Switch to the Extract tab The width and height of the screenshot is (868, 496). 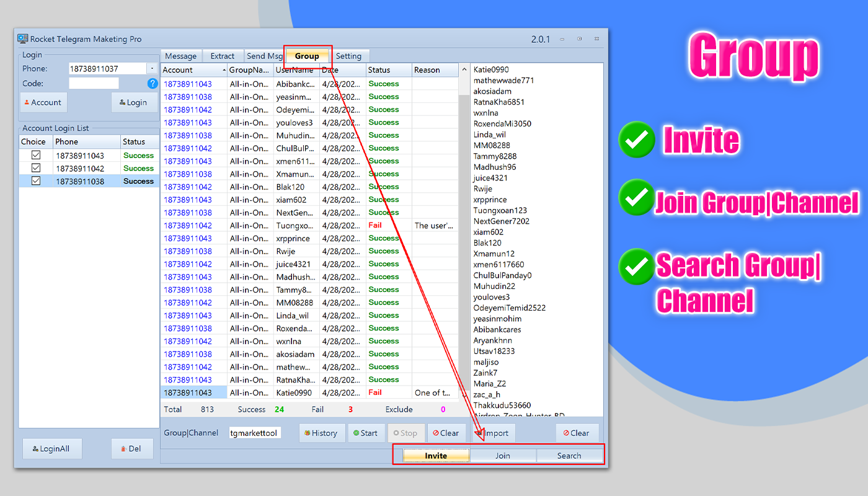click(x=223, y=55)
